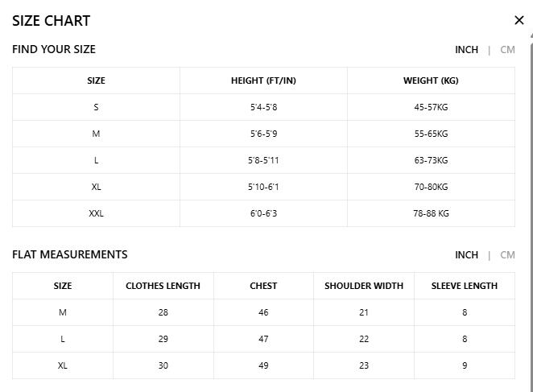Screen dimensions: 533x392
Task: Click the 5'10-6'1 height cell
Action: tap(263, 187)
